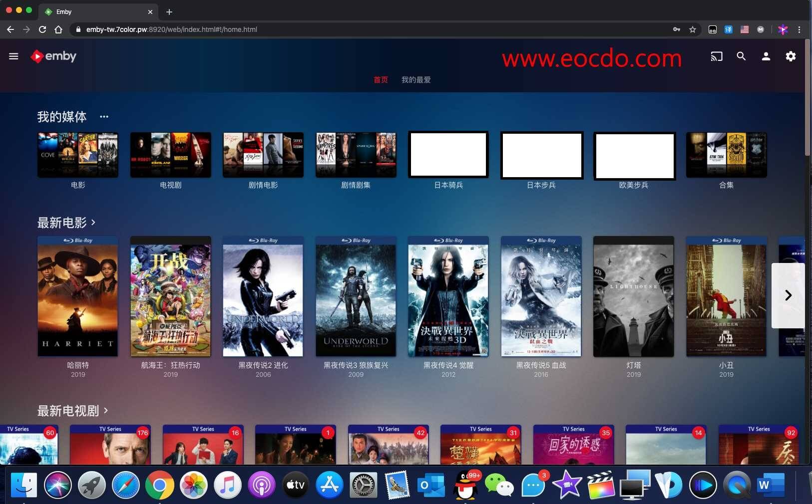Image resolution: width=812 pixels, height=504 pixels.
Task: Open QQ penguin app in the Dock
Action: click(x=465, y=485)
